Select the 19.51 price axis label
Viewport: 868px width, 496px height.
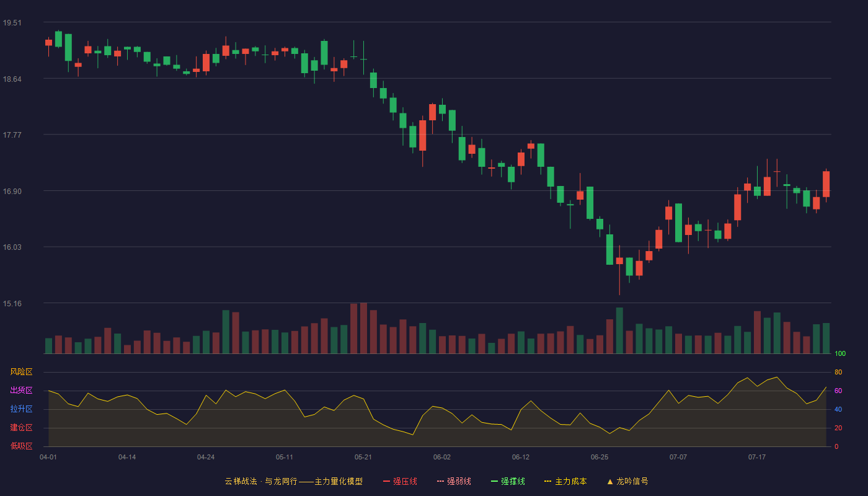[12, 23]
